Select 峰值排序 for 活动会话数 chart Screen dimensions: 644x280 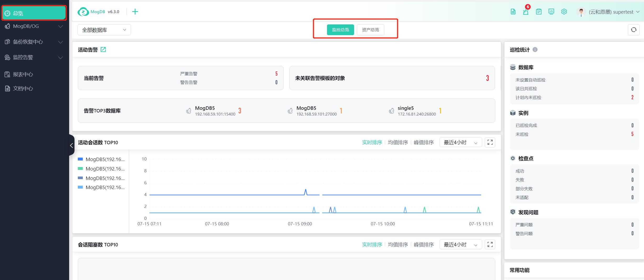424,142
